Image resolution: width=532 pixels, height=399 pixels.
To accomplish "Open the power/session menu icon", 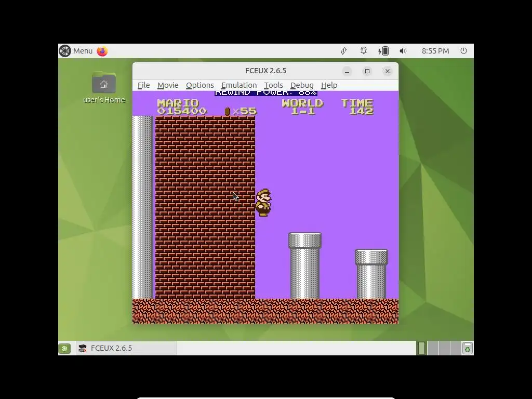I will [x=463, y=51].
